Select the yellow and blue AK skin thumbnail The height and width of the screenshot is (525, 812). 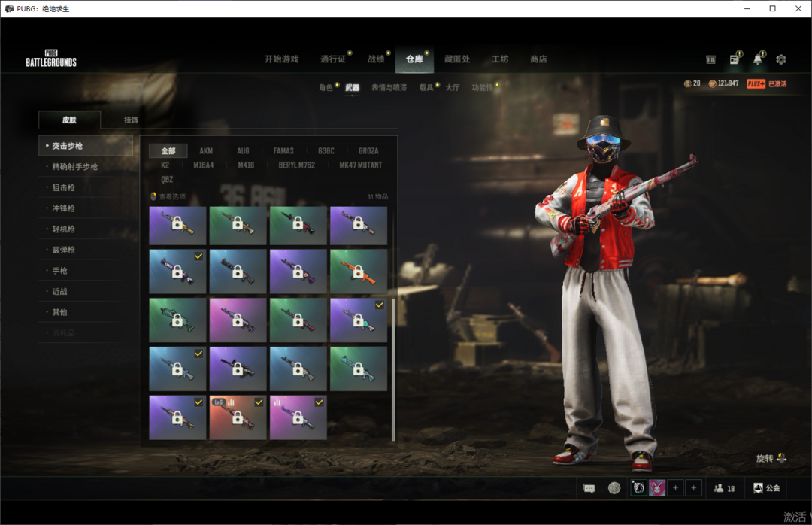(x=177, y=226)
